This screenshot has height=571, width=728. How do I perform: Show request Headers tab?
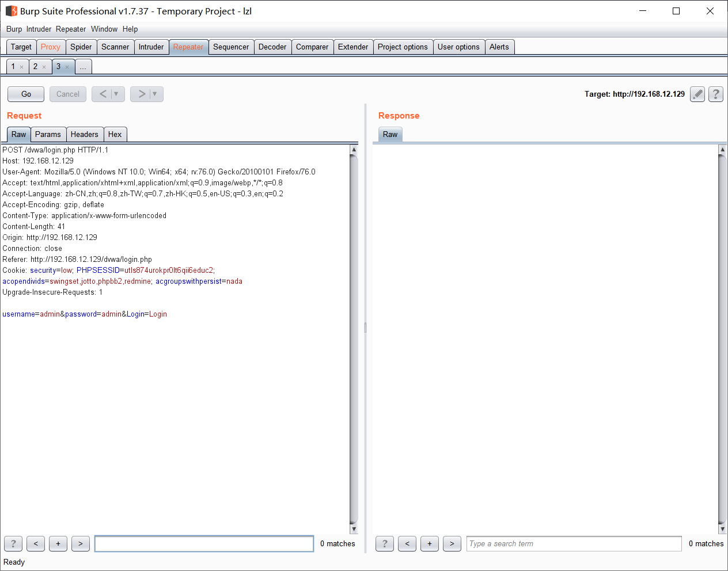coord(85,134)
